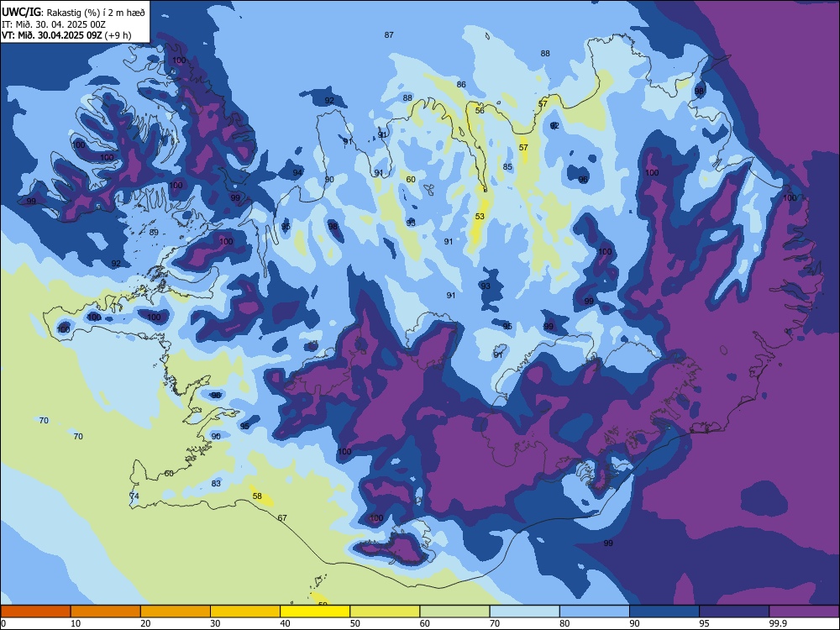Screen dimensions: 840x630
Task: Click the 60–70 pale green legend swatch
Action: point(454,612)
